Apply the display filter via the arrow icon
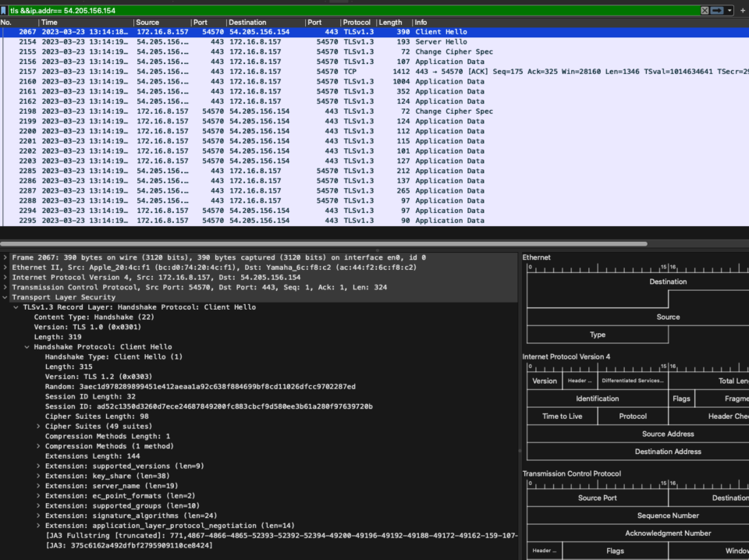The image size is (749, 560). [716, 10]
